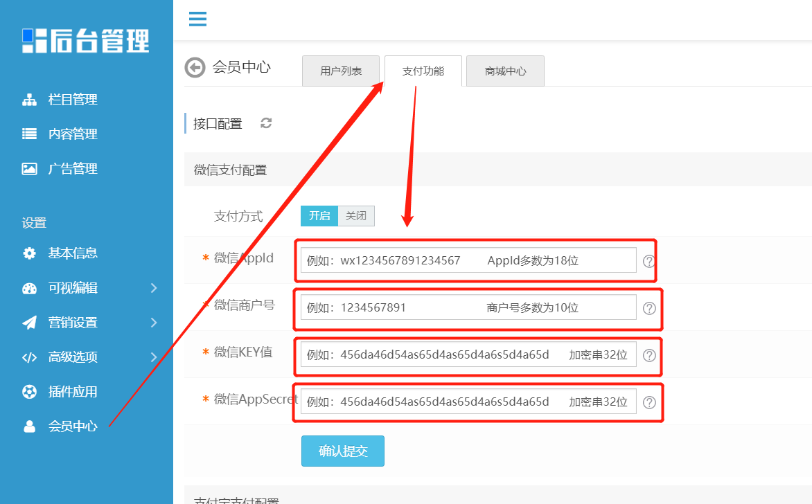The image size is (812, 504).
Task: Enable 开启 for 支付方式
Action: (319, 215)
